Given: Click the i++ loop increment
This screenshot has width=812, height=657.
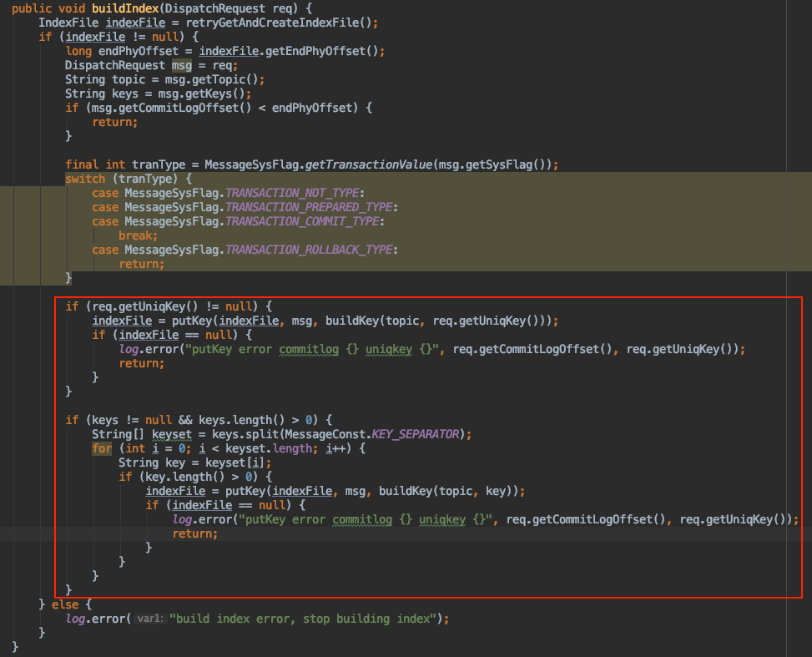Looking at the screenshot, I should [335, 448].
